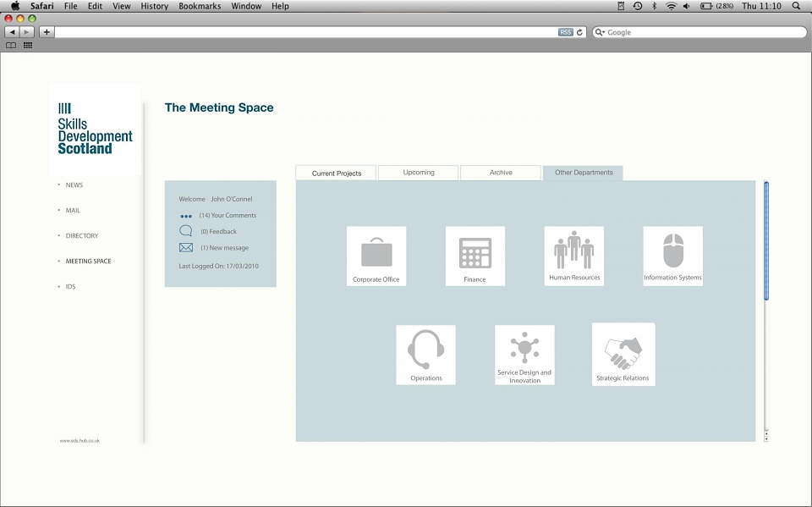Image resolution: width=812 pixels, height=507 pixels.
Task: Open the History menu
Action: pos(154,6)
